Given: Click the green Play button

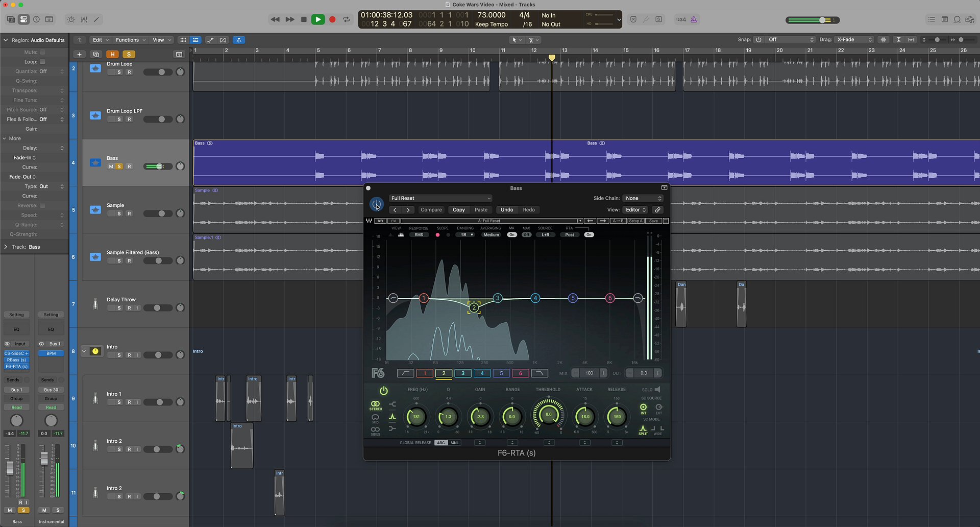Looking at the screenshot, I should [x=318, y=19].
